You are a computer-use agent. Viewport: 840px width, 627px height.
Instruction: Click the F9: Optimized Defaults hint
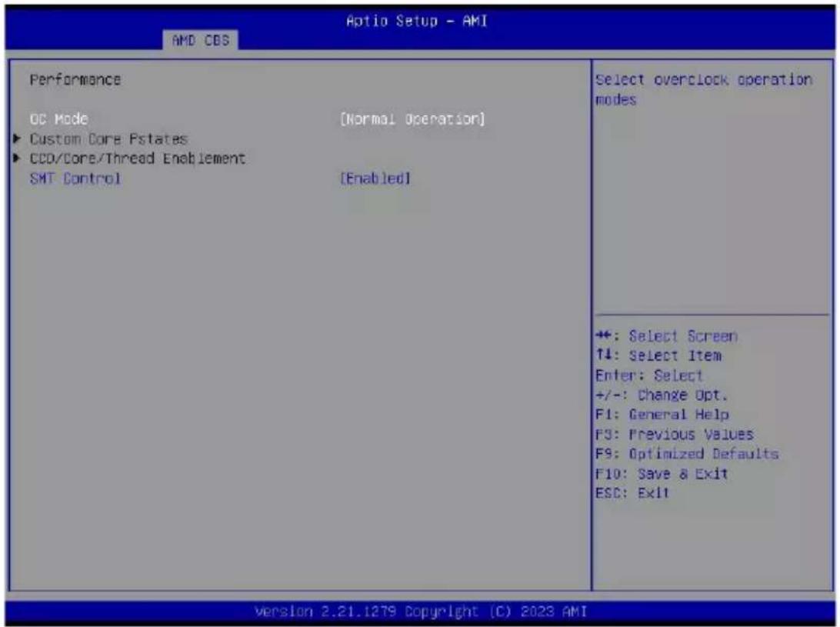(687, 454)
